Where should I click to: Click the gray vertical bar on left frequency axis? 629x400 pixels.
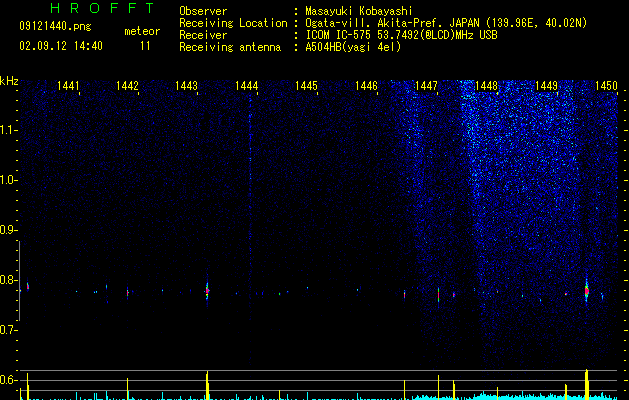(19, 281)
